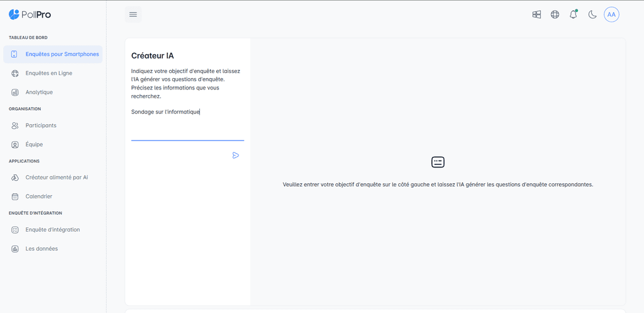Switch to dark mode moon icon

coord(592,14)
